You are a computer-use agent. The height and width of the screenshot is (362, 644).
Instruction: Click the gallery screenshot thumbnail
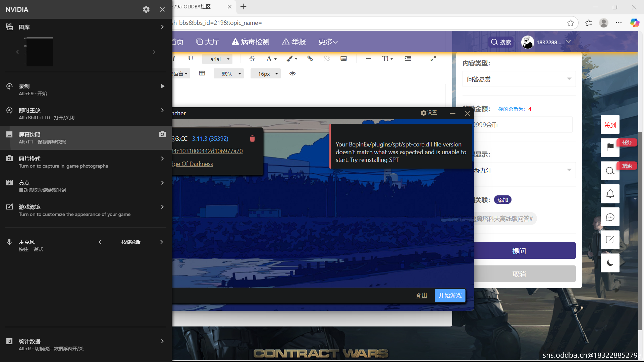[x=40, y=52]
